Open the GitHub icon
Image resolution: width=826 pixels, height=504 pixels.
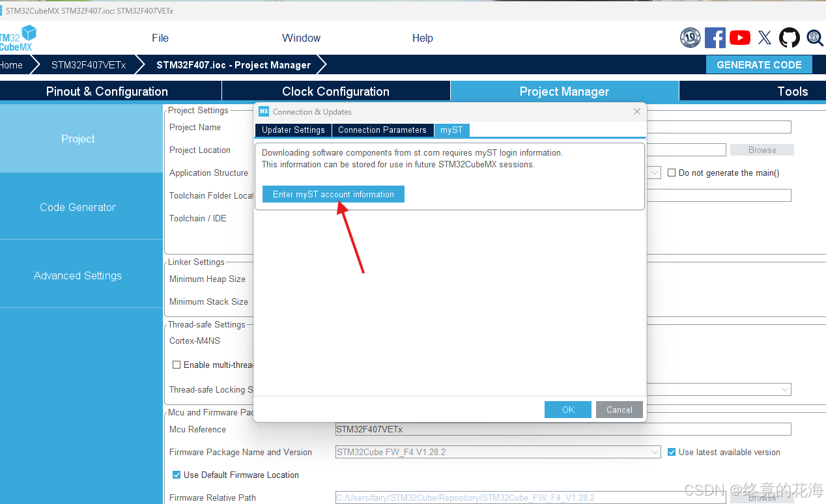tap(790, 38)
